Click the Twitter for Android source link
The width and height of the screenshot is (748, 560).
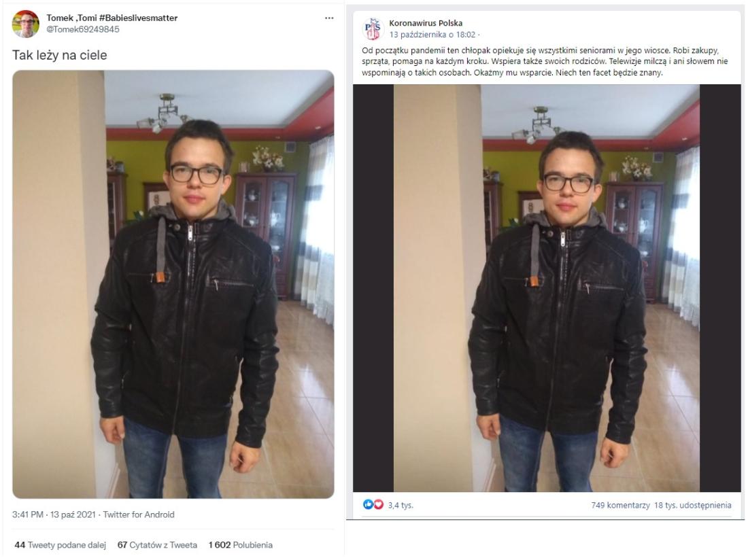(x=139, y=514)
